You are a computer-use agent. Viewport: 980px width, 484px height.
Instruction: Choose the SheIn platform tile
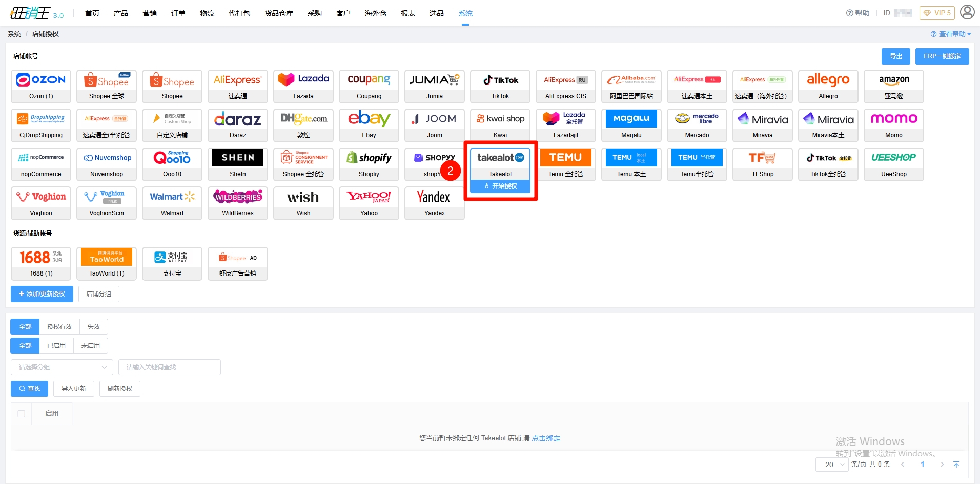[238, 164]
